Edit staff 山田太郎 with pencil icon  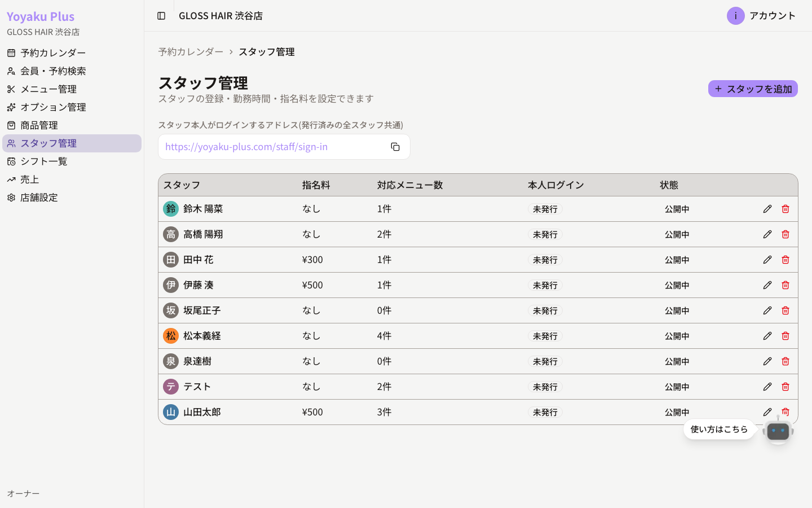[x=767, y=412]
